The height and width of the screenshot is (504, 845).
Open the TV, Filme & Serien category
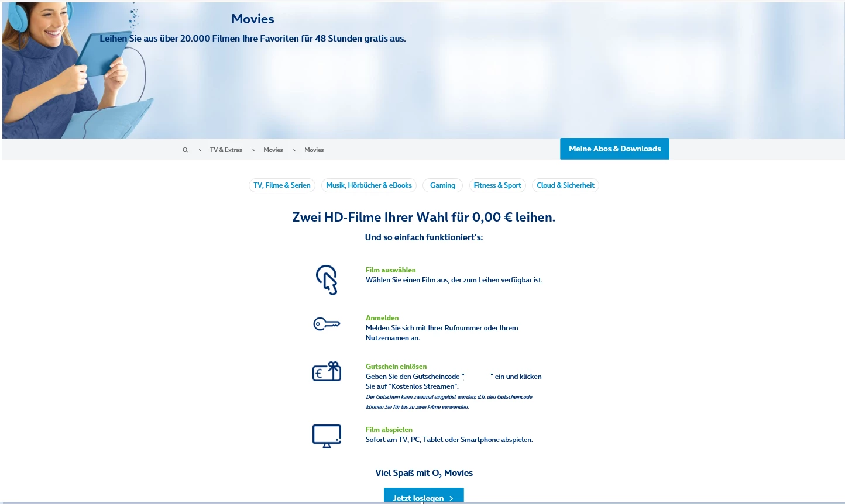(x=282, y=185)
